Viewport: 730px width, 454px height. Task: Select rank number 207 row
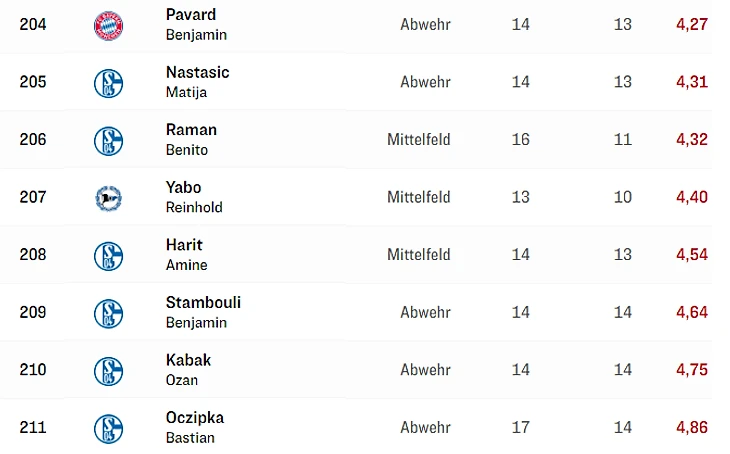coord(33,197)
